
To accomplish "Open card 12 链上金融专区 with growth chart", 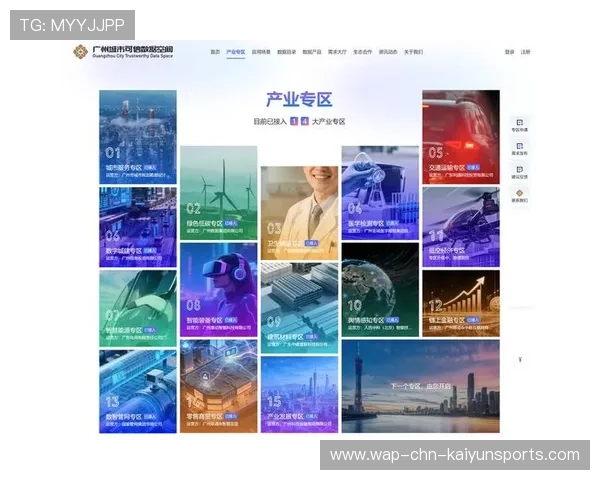I will pos(461,303).
